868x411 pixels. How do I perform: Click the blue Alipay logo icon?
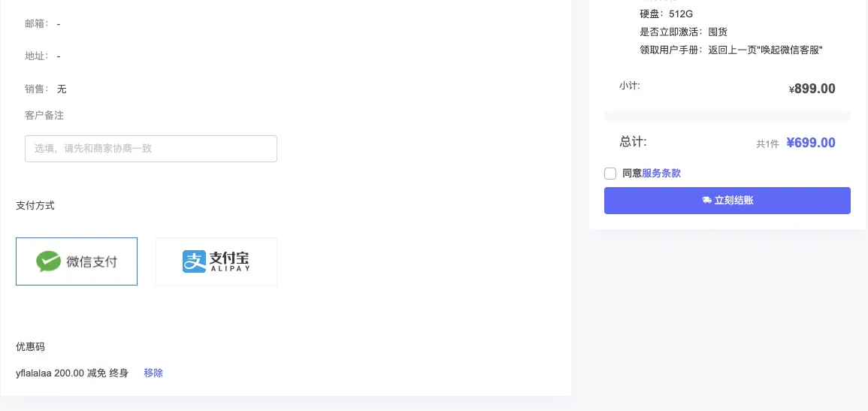coord(194,261)
